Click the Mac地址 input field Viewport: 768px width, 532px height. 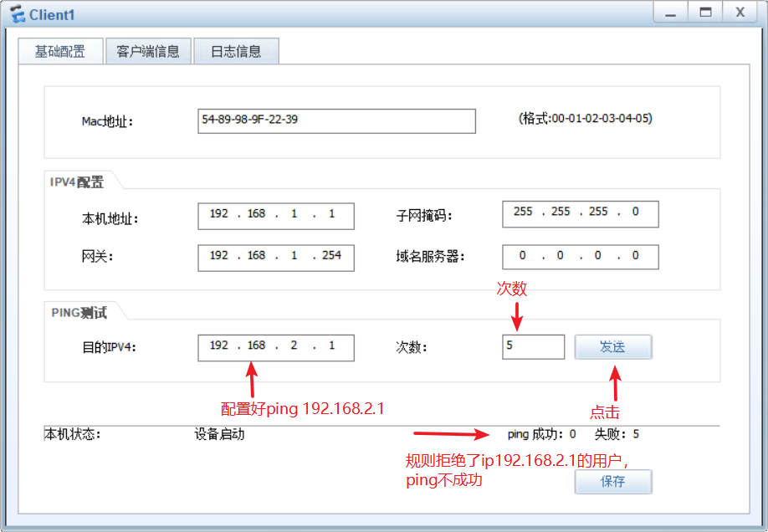click(x=336, y=121)
